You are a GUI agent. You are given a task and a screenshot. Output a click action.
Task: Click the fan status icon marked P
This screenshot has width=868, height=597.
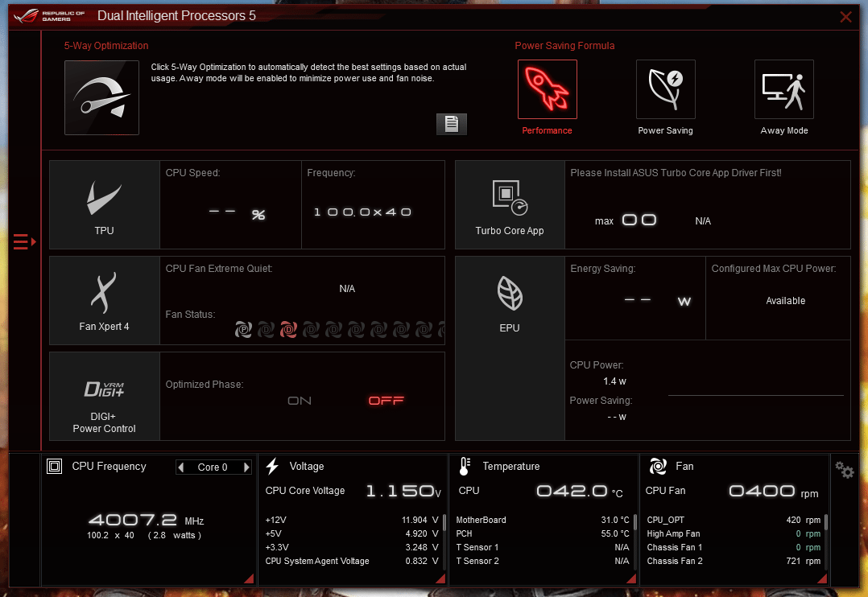tap(243, 330)
